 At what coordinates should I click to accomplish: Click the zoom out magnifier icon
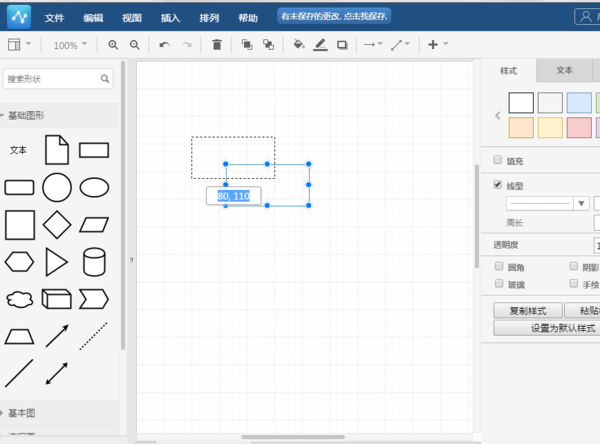[135, 45]
